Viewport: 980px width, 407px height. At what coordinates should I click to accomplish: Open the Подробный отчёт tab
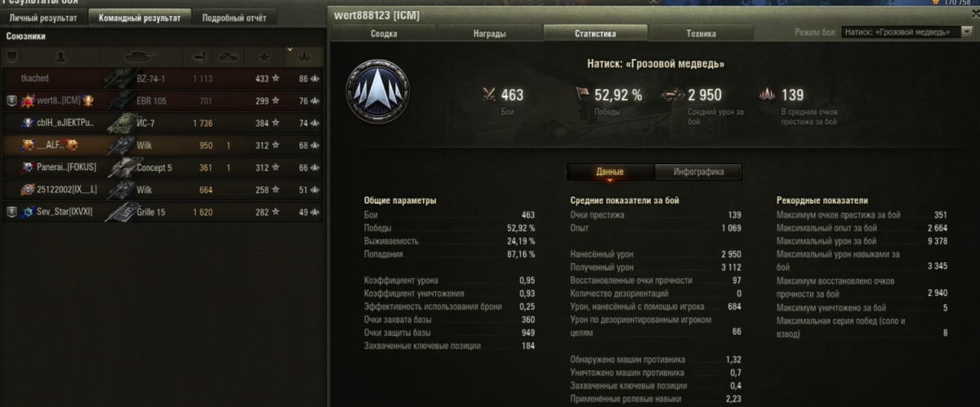(234, 17)
